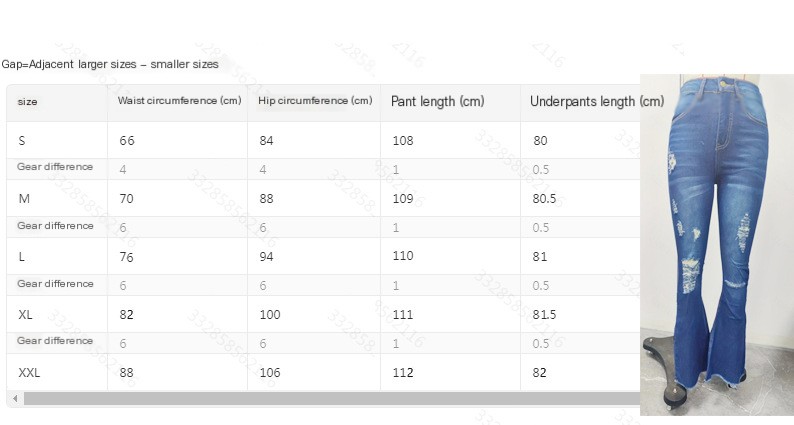Click the L size row label
The image size is (794, 425).
pyautogui.click(x=22, y=257)
